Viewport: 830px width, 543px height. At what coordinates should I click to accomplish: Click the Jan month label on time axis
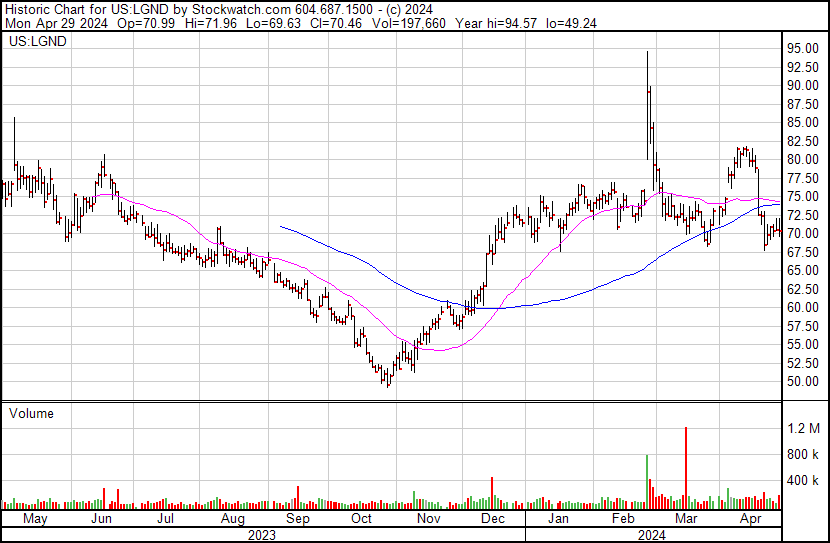[x=558, y=519]
